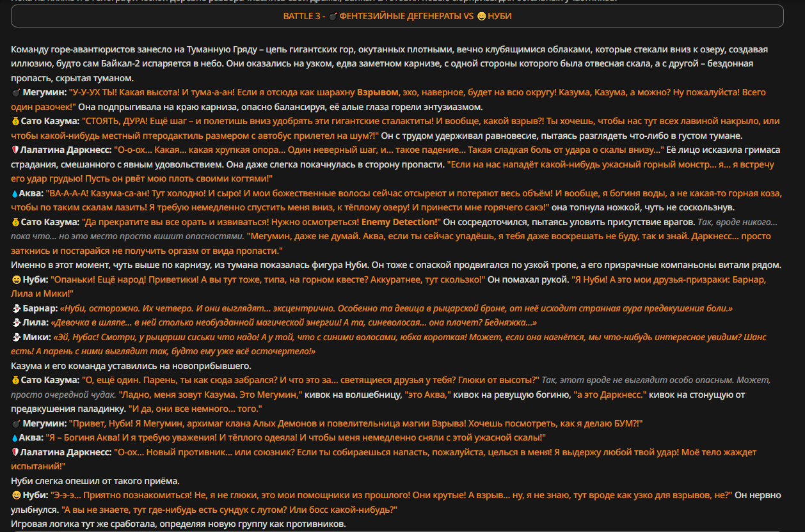
Task: Click name "Сато Казума:" before "СТОЯТЬ, ДУРА!"
Action: [x=49, y=121]
